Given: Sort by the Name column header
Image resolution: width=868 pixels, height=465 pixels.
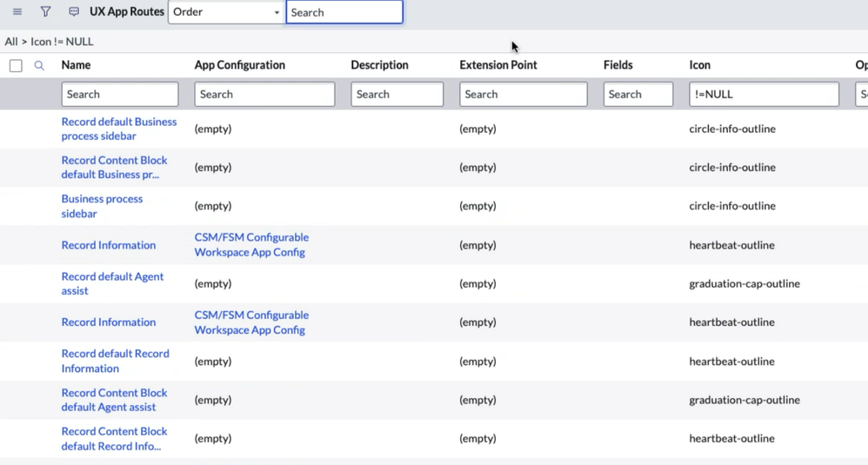Looking at the screenshot, I should 76,64.
